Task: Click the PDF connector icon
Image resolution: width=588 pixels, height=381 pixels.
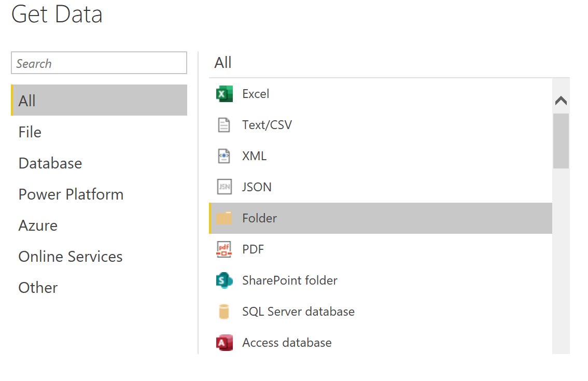Action: (x=224, y=249)
